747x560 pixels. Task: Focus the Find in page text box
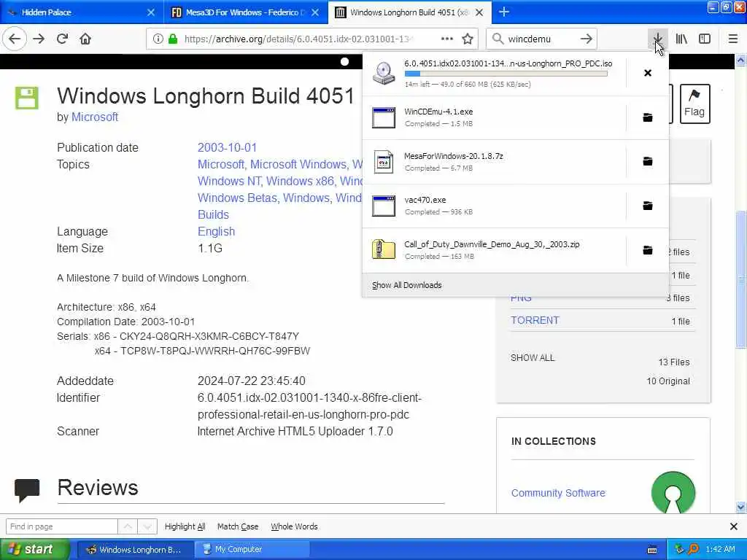(x=61, y=526)
